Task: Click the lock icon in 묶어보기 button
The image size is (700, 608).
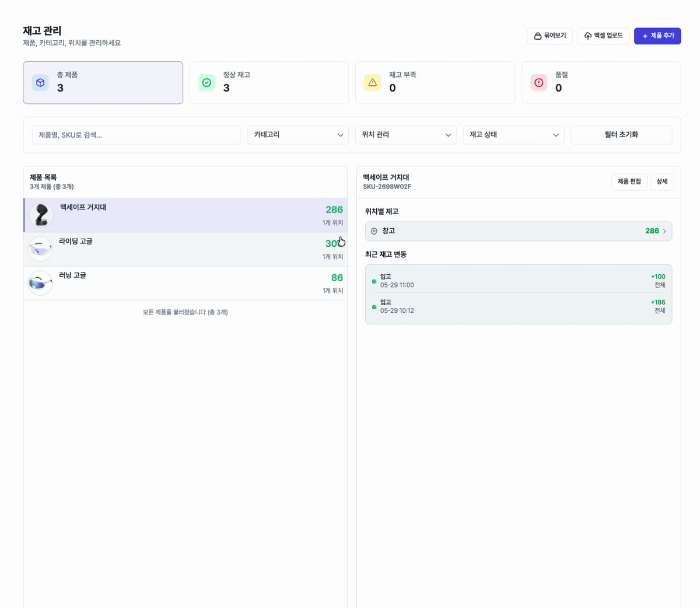Action: 538,36
